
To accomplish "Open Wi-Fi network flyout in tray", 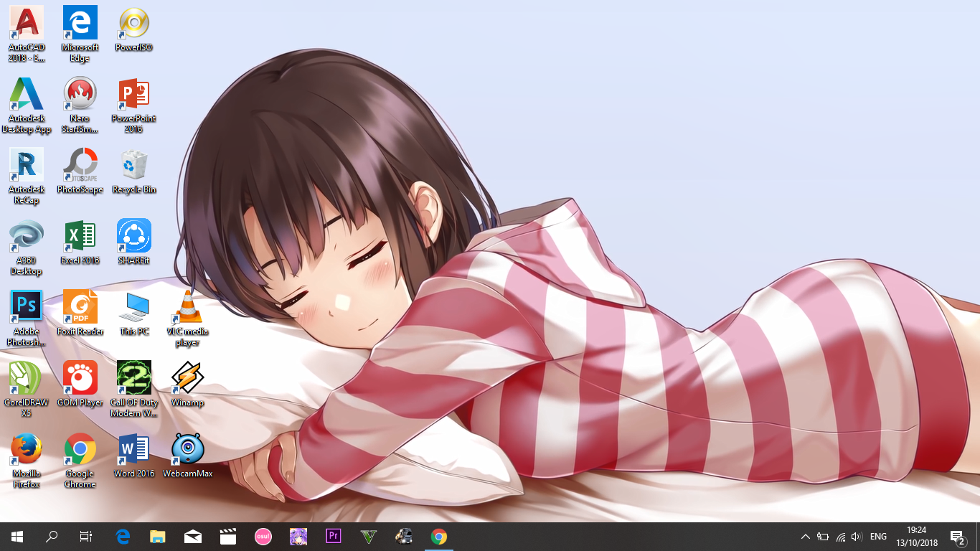I will tap(840, 537).
